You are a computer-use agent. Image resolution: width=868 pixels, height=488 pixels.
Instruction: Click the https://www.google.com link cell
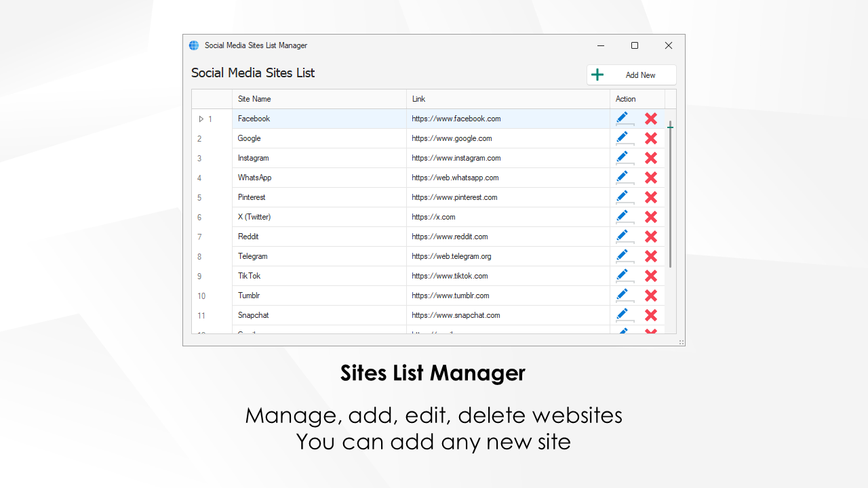coord(509,138)
